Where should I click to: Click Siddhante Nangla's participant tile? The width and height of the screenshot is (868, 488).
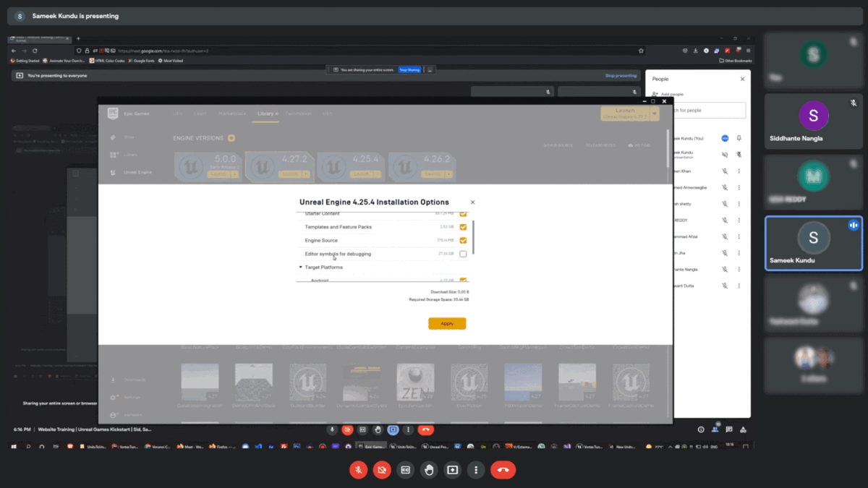814,120
